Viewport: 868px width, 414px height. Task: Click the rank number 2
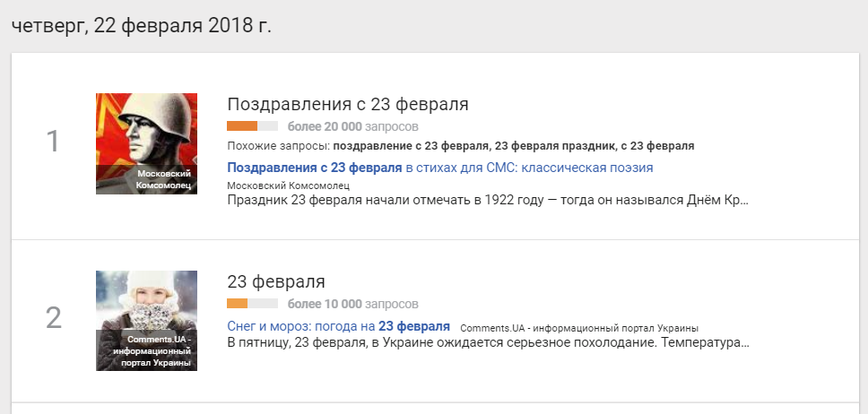(x=53, y=318)
